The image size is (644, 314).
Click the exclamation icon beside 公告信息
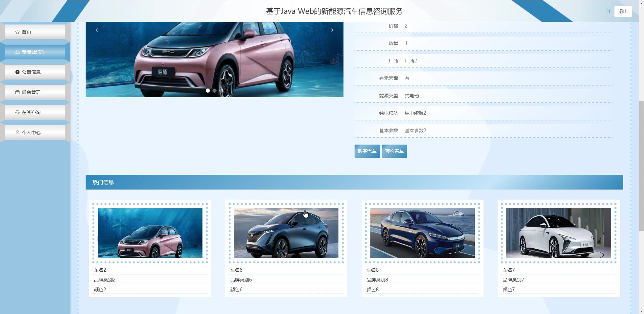click(17, 72)
